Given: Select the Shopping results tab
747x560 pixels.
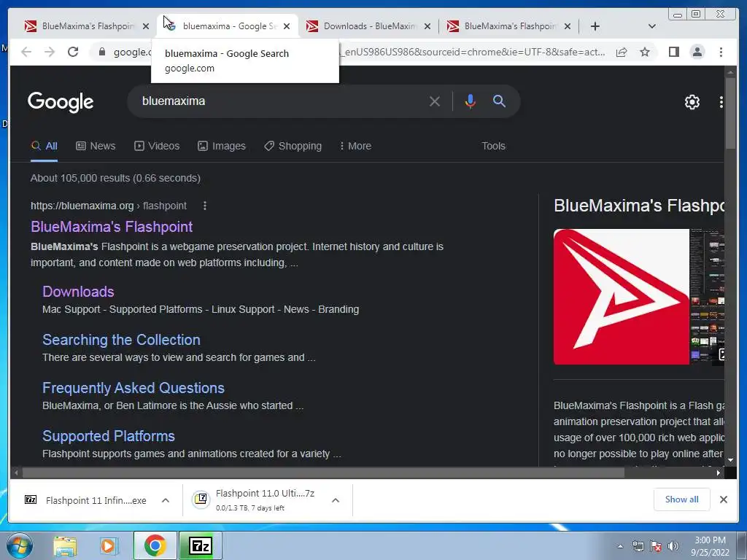Looking at the screenshot, I should point(293,146).
